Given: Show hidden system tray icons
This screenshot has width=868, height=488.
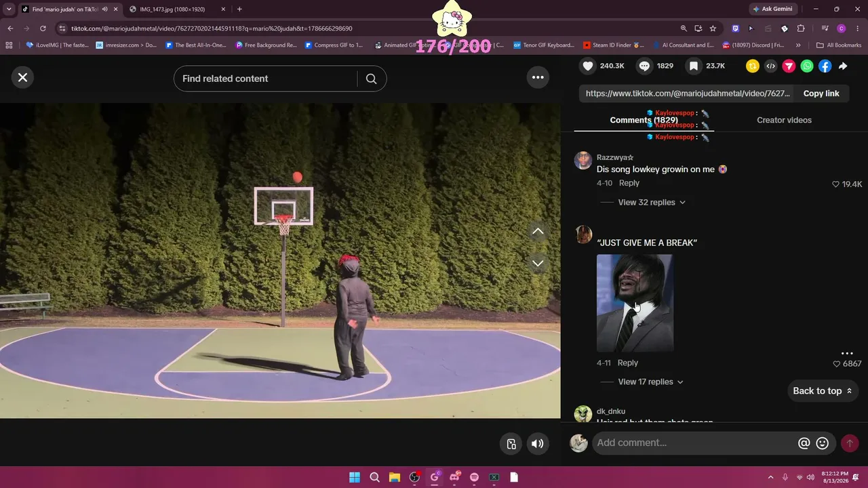Looking at the screenshot, I should (770, 477).
